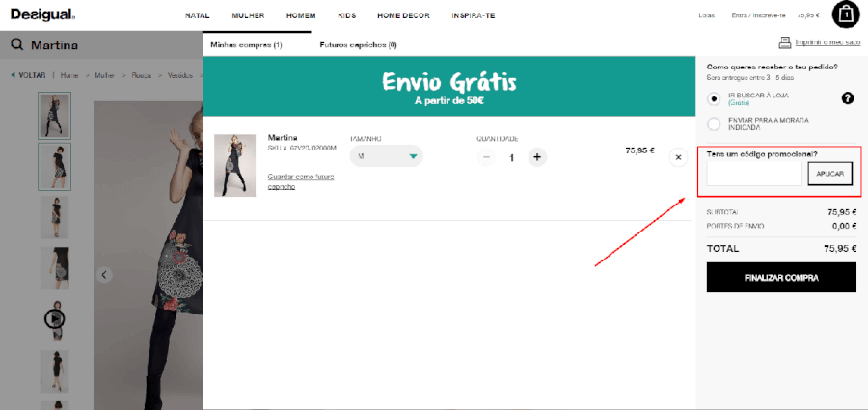Click the Desigual logo

coord(42,15)
